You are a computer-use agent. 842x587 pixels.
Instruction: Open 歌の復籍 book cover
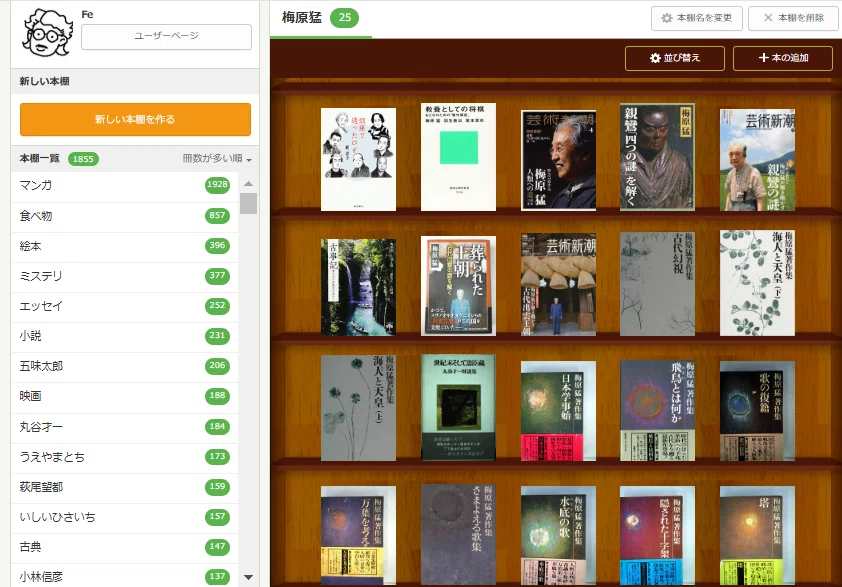757,411
